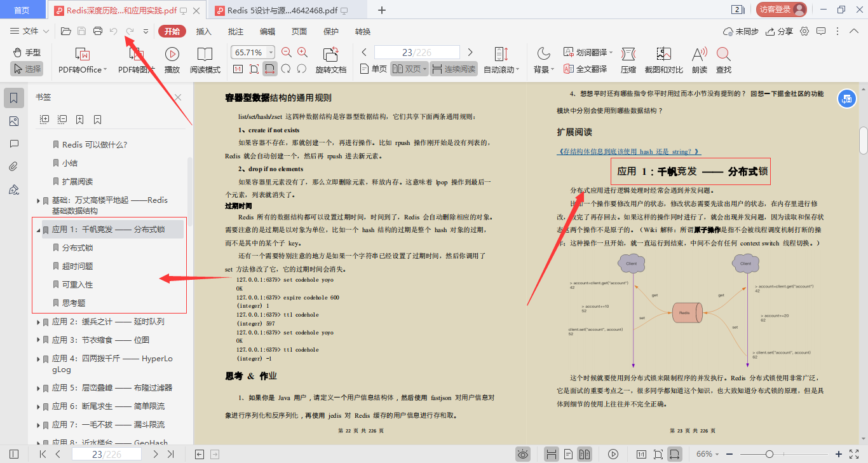Switch to 编辑 ribbon tab
The width and height of the screenshot is (868, 463).
point(268,31)
